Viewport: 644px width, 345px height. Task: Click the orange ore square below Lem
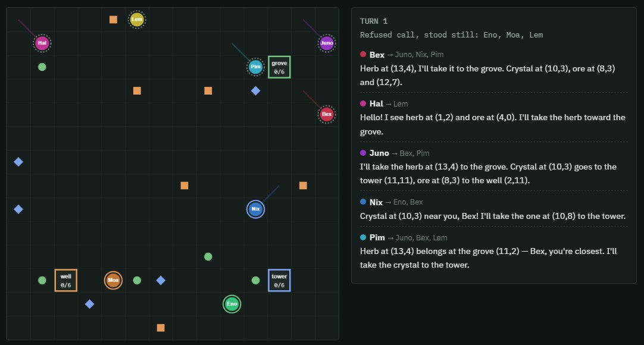pos(137,90)
